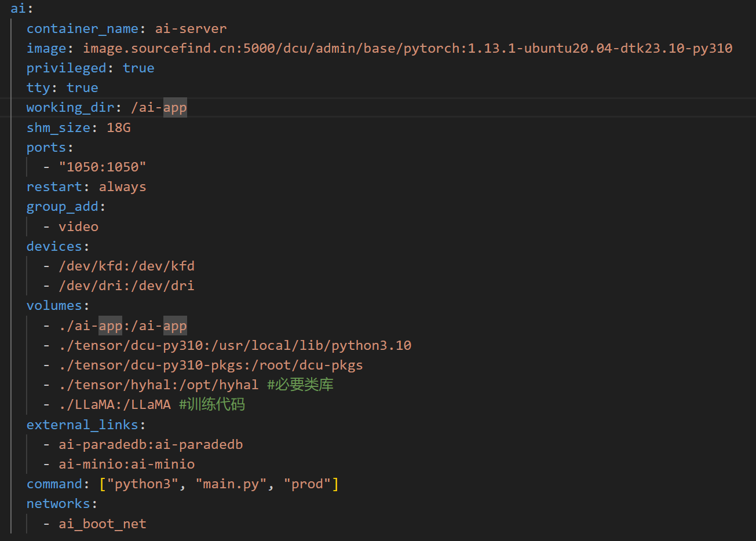Click the "main.py" command argument
756x541 pixels.
(231, 484)
